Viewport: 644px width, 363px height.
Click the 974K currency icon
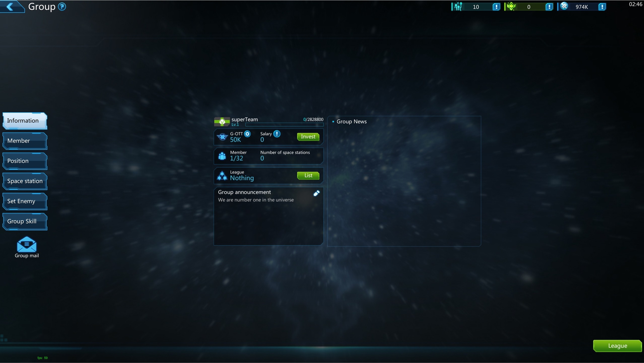coord(564,6)
